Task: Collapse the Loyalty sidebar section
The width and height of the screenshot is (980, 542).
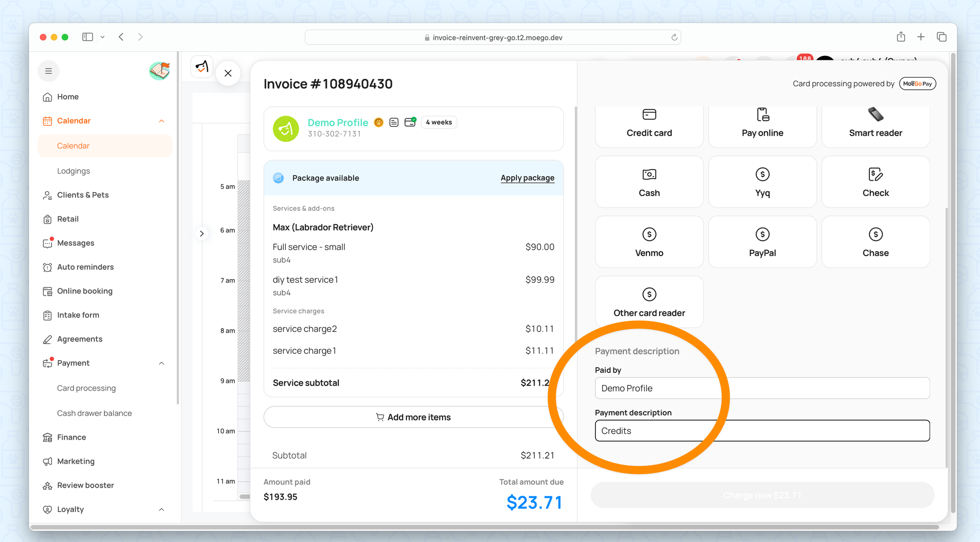Action: tap(162, 510)
